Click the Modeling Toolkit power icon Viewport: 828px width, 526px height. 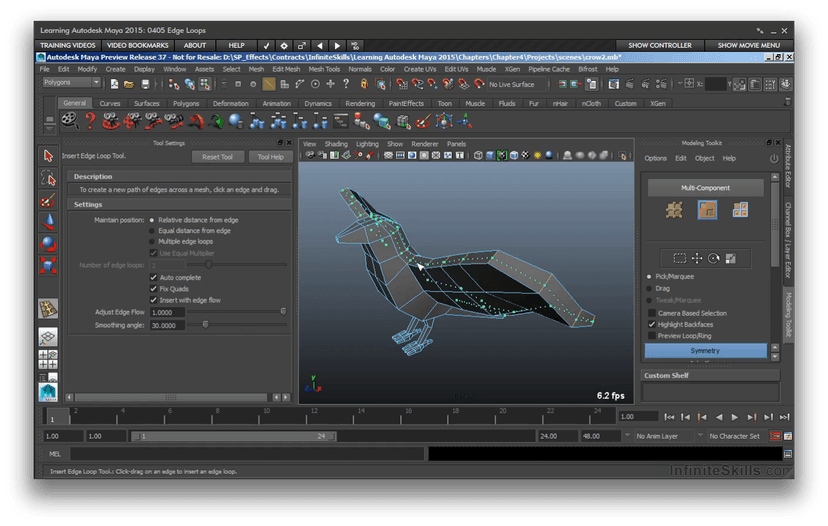(774, 158)
